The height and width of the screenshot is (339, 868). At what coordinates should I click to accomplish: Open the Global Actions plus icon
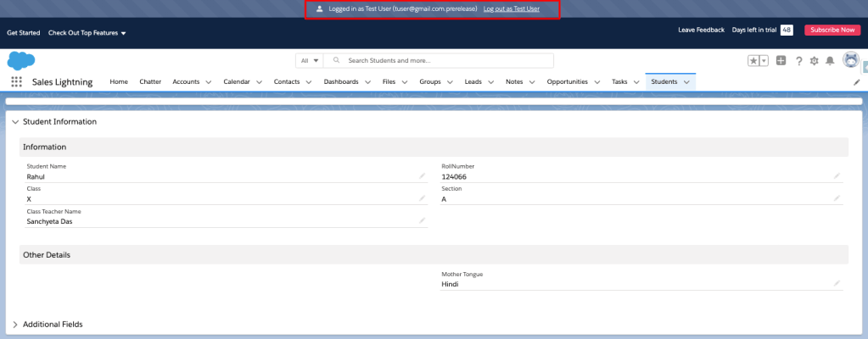[781, 61]
